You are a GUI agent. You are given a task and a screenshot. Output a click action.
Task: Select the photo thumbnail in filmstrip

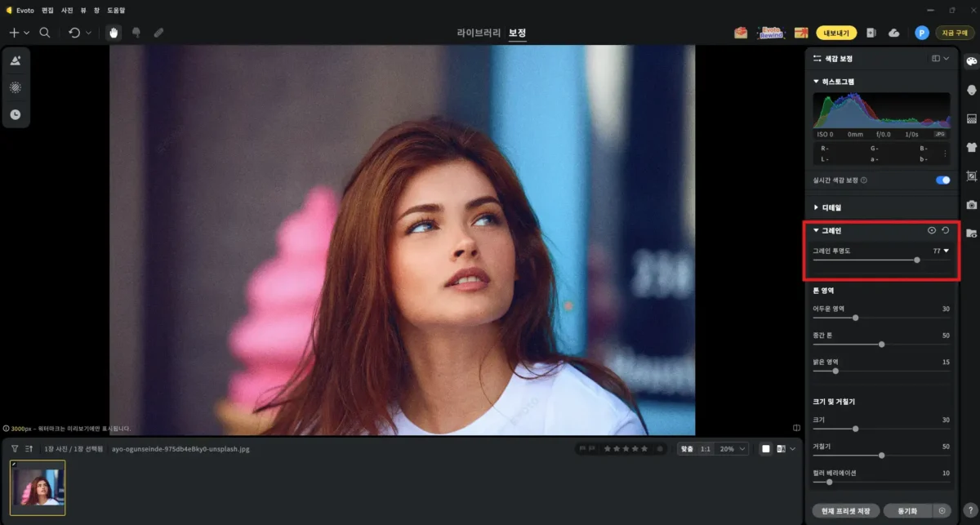38,487
